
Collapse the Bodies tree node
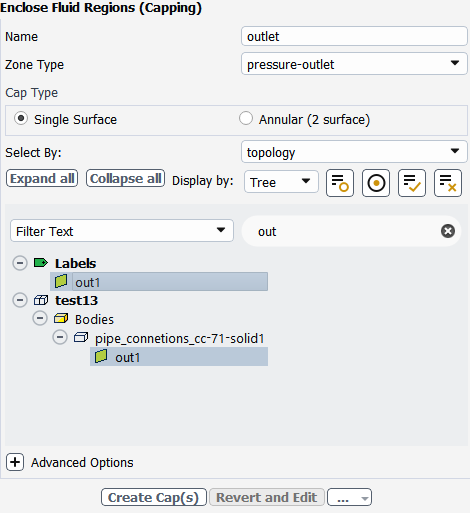click(40, 319)
